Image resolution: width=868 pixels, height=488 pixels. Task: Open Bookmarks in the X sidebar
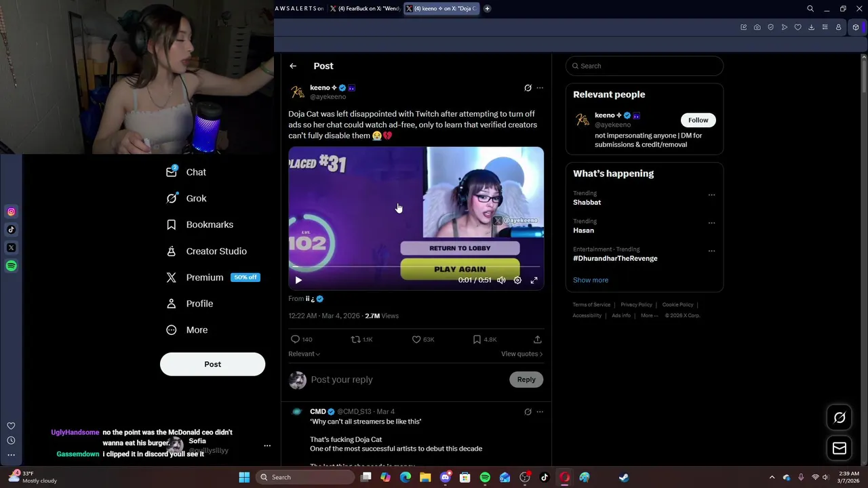click(x=200, y=224)
